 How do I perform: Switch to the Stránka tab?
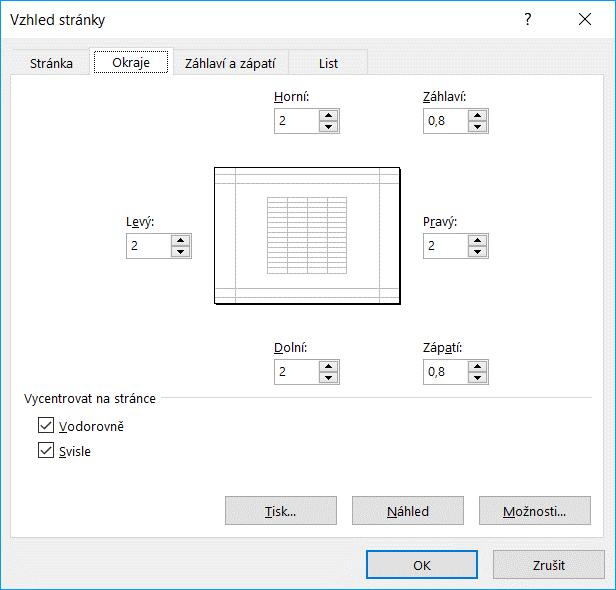(51, 63)
